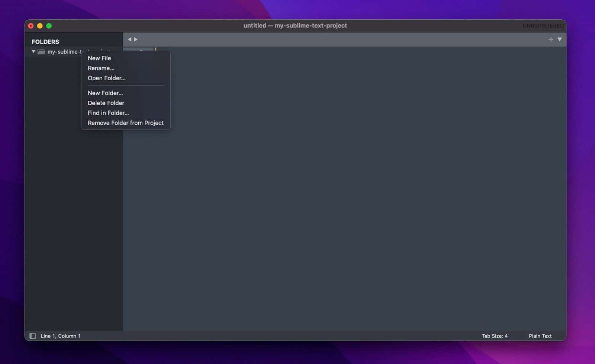Open the Plain Text syntax selector

tap(540, 336)
